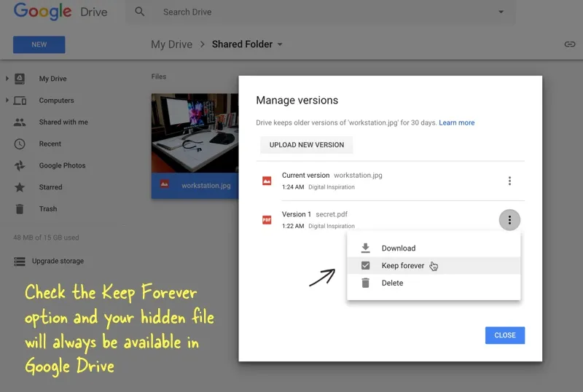Click the My Drive sidebar icon

[20, 79]
